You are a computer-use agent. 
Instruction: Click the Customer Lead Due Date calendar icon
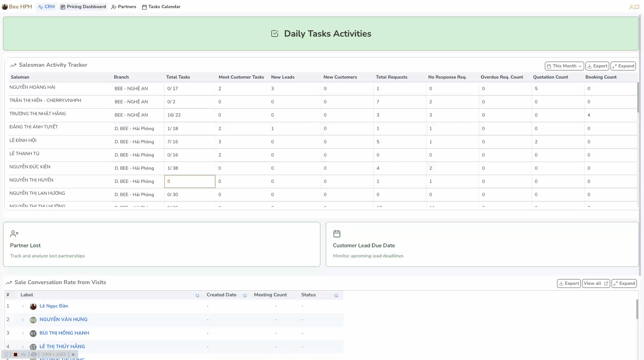(337, 233)
